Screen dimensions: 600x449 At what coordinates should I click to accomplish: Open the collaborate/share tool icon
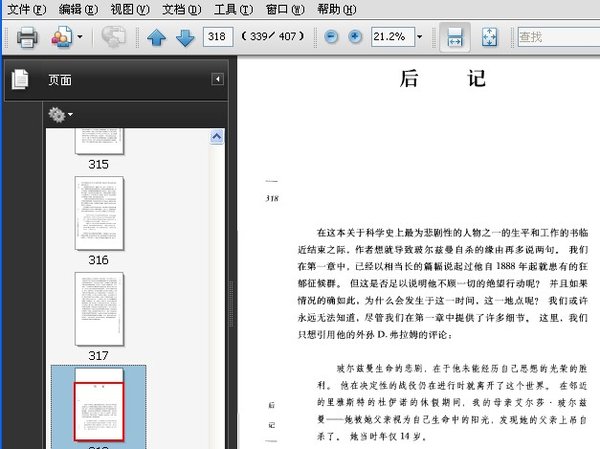tap(62, 38)
